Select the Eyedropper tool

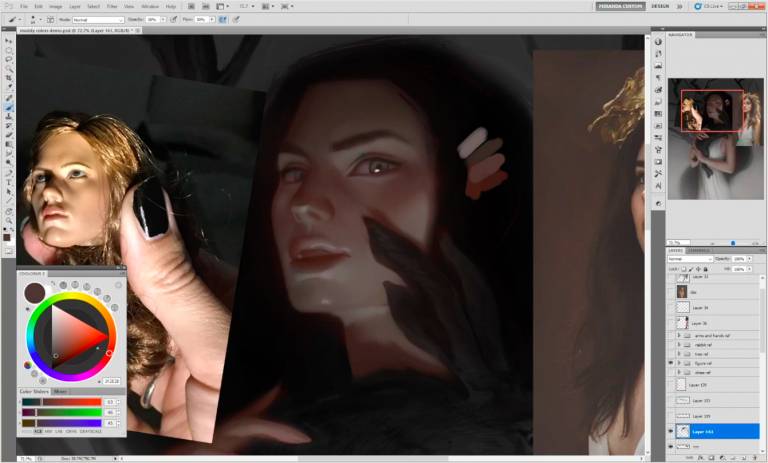point(9,87)
